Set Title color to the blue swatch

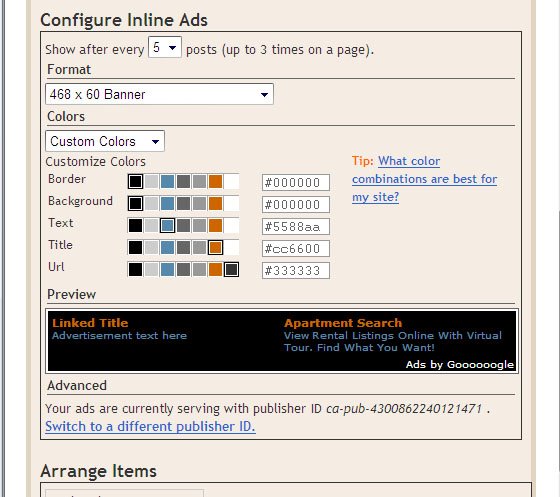(167, 247)
